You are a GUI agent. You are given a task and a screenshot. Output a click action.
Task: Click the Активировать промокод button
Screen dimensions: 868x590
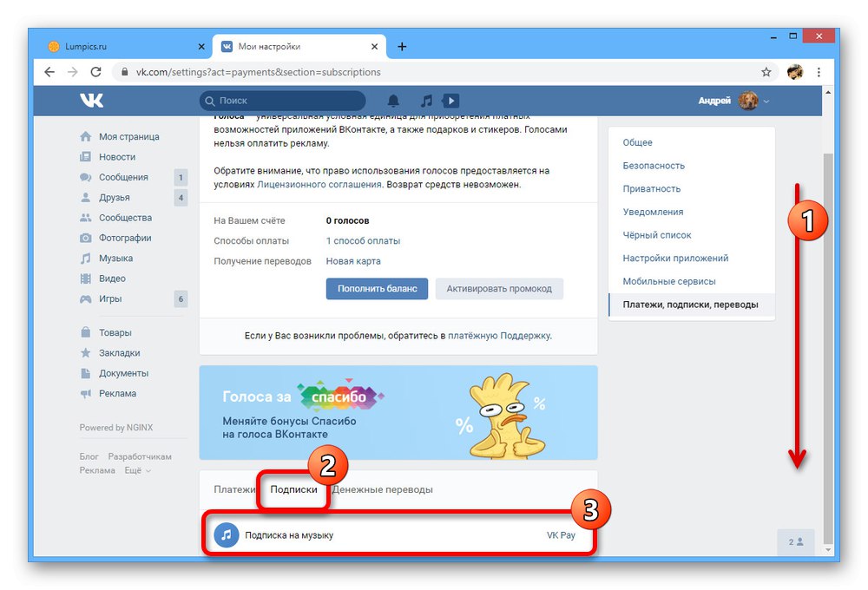point(499,289)
